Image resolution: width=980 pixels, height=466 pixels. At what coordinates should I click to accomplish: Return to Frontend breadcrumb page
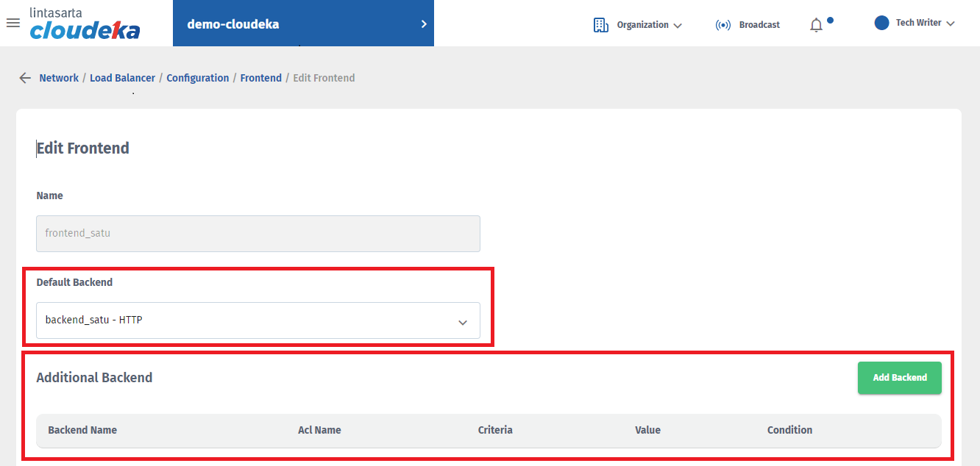click(x=260, y=78)
